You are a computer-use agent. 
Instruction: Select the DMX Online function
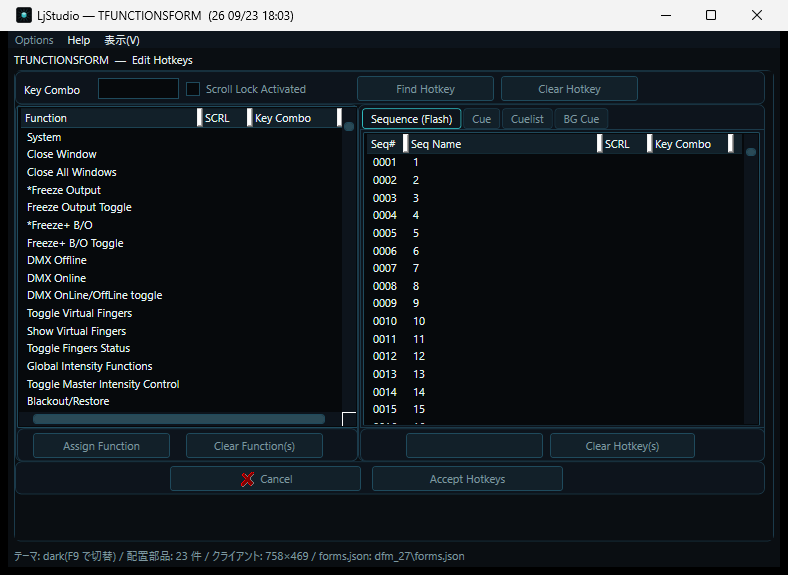(181, 278)
